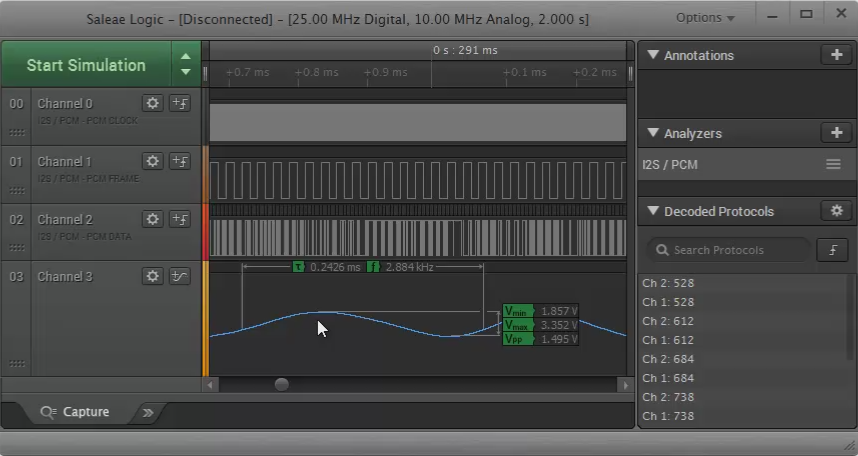The height and width of the screenshot is (456, 858).
Task: Open I2S / PCM analyzer hamburger menu
Action: tap(833, 165)
